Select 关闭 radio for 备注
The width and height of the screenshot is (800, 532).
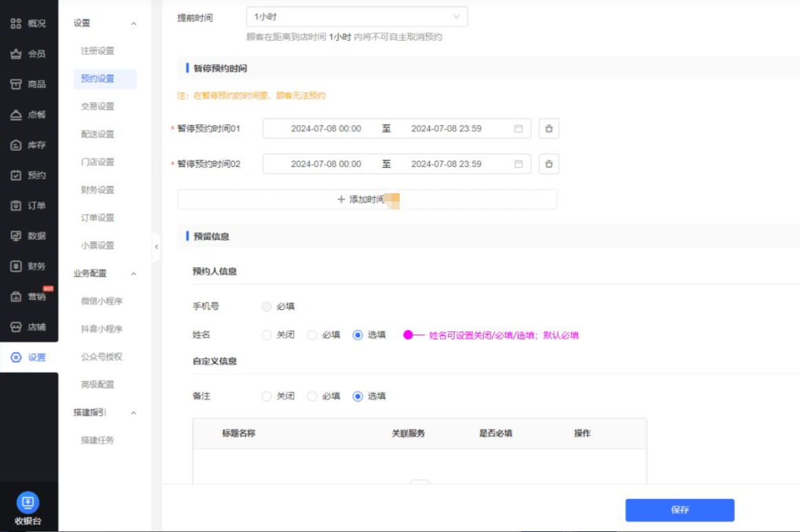coord(267,397)
